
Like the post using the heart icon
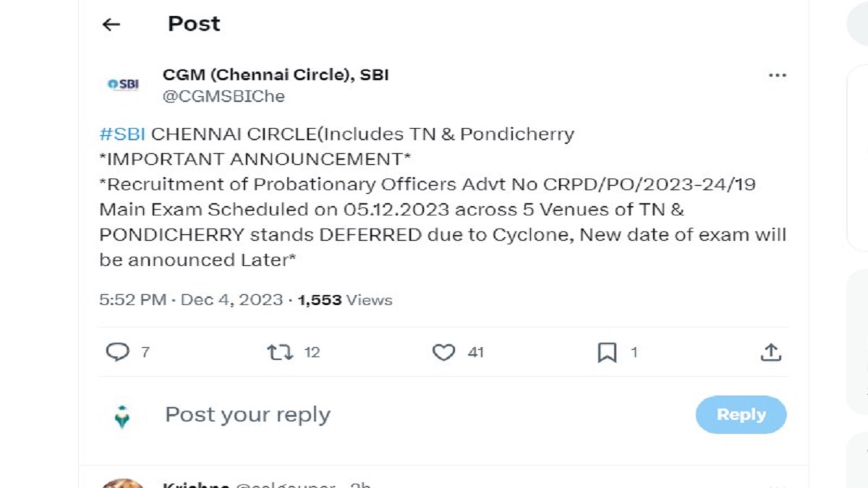(x=444, y=352)
